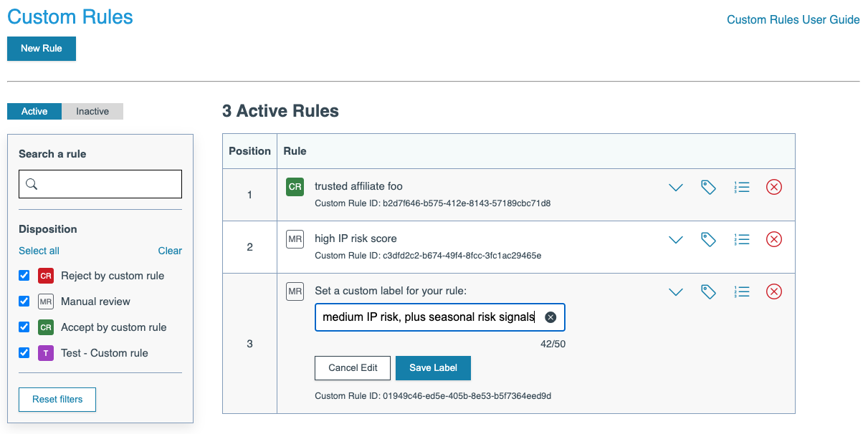Select the Active rules tab
Image resolution: width=868 pixels, height=434 pixels.
tap(34, 112)
